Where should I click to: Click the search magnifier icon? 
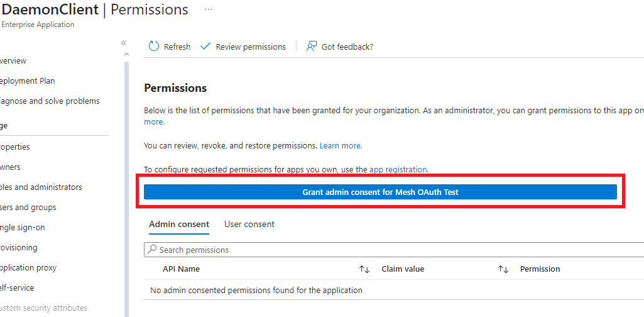click(x=152, y=250)
